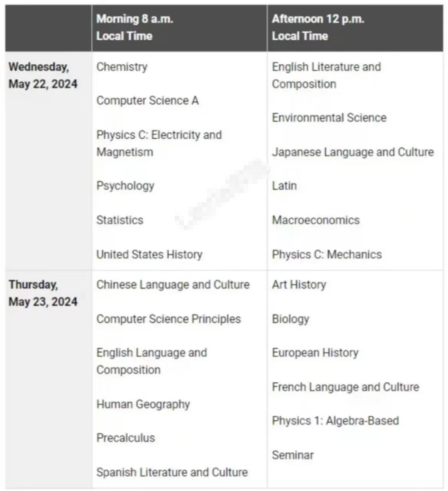
Task: Select Computer Science A in morning column
Action: (x=147, y=100)
